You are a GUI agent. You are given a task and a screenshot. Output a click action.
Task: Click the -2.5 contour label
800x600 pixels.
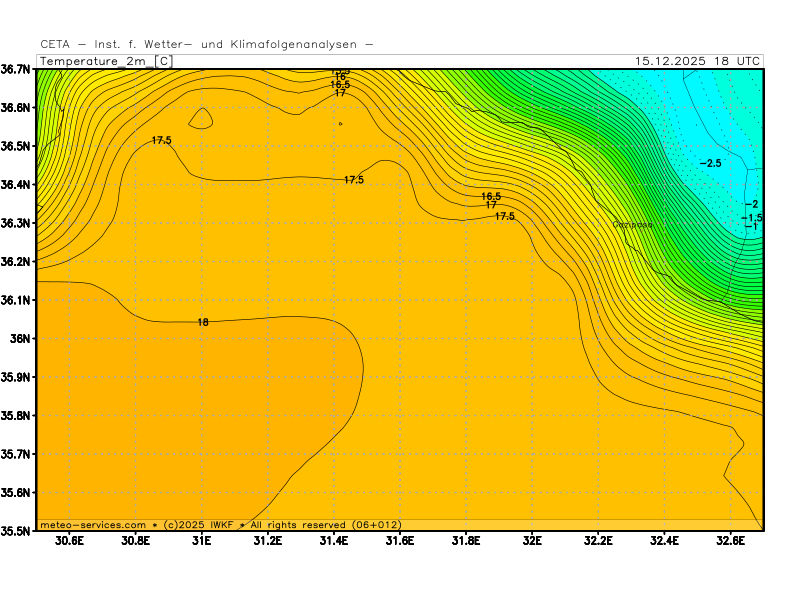(710, 163)
